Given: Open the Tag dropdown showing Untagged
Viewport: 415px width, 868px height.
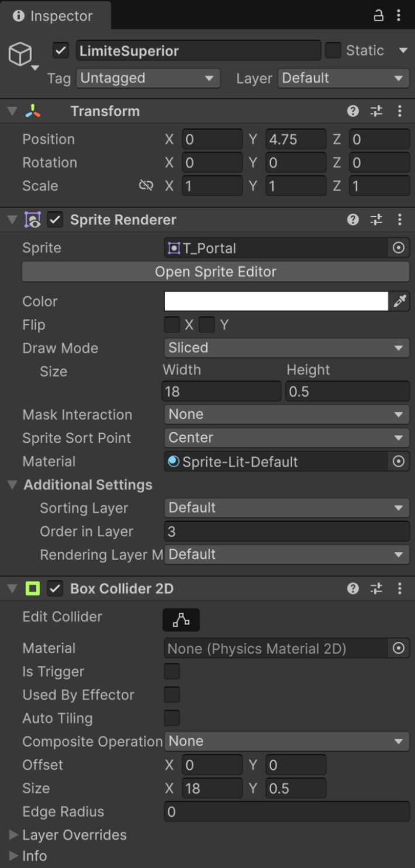Looking at the screenshot, I should pyautogui.click(x=148, y=78).
